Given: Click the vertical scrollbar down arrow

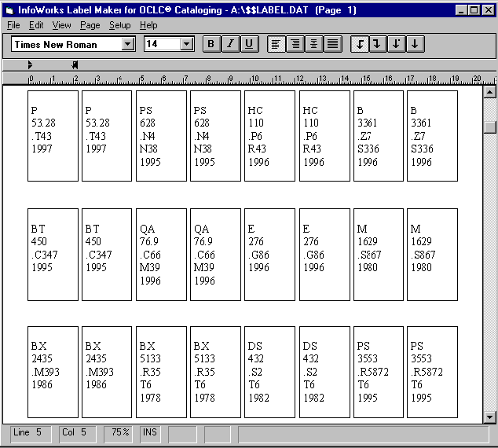Looking at the screenshot, I should pyautogui.click(x=490, y=417).
